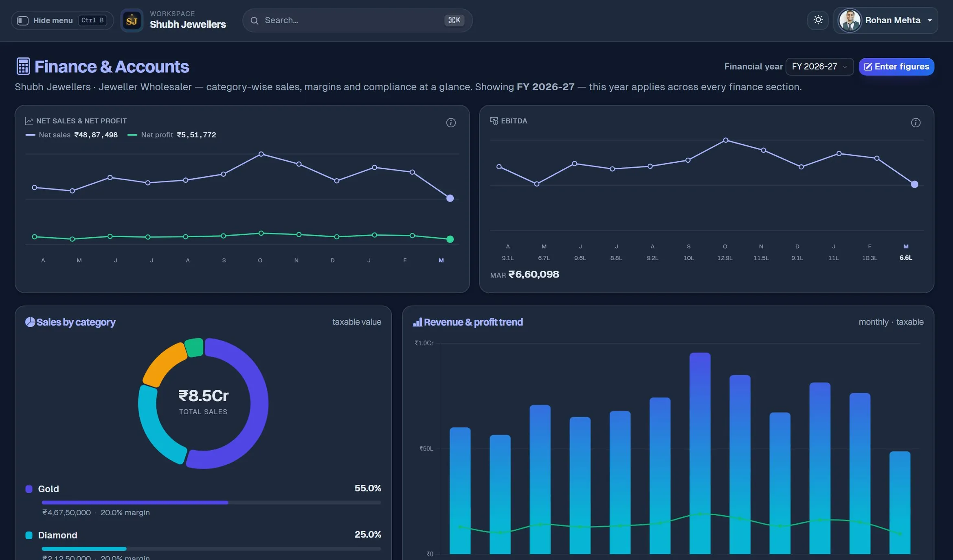The height and width of the screenshot is (560, 953).
Task: Select the Net sales legend entry
Action: (71, 135)
